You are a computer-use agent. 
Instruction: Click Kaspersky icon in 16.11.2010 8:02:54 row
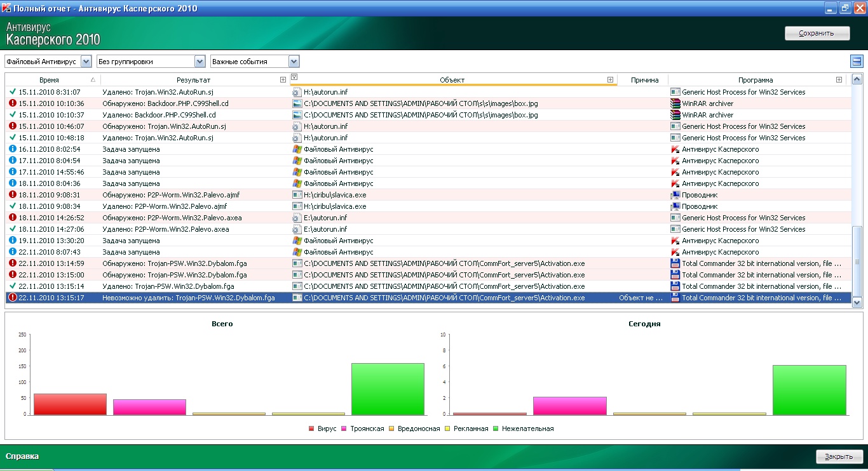point(675,149)
